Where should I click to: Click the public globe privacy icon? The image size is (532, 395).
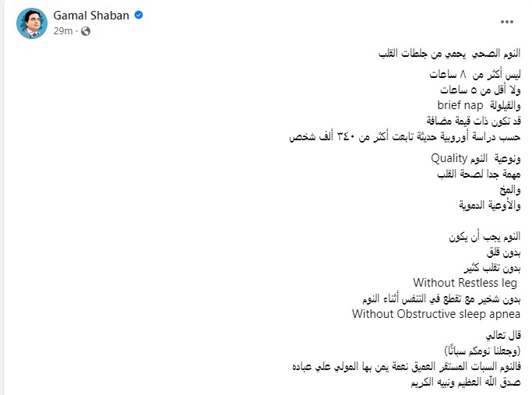(85, 31)
